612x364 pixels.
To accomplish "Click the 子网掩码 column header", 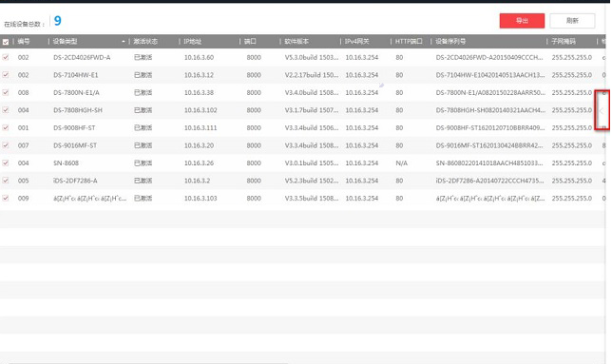I will pos(564,42).
